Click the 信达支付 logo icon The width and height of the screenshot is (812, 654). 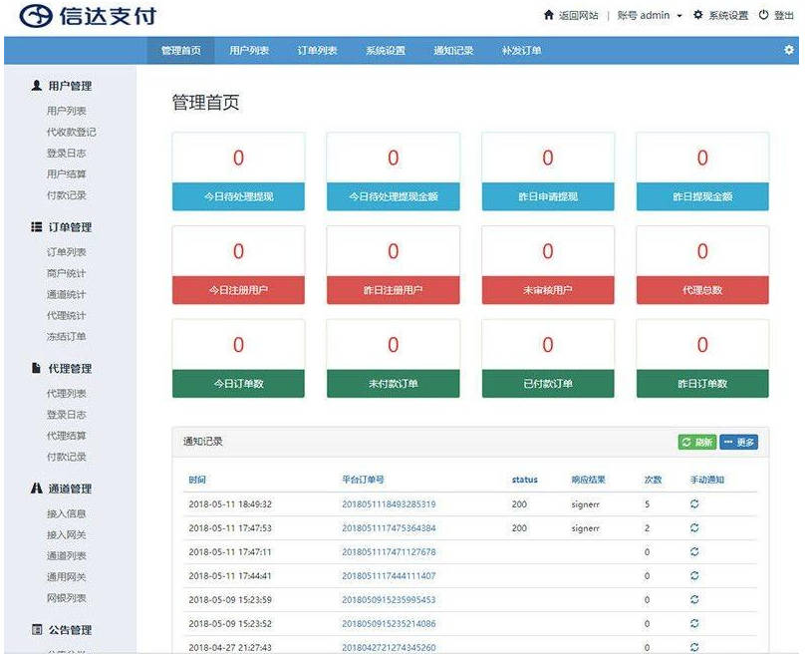[36, 16]
